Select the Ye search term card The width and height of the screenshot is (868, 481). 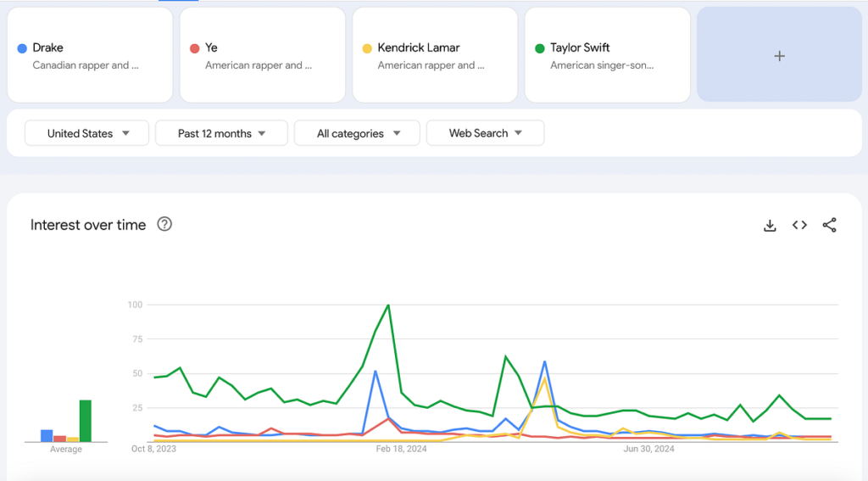(262, 55)
